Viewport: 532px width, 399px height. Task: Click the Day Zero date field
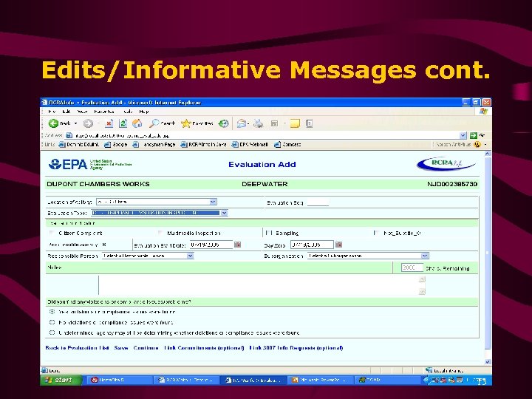[x=312, y=245]
